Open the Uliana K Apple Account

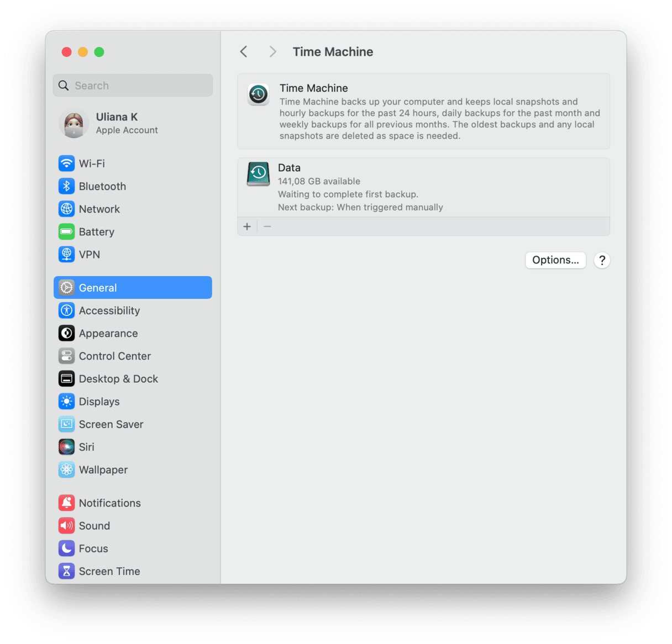tap(133, 124)
